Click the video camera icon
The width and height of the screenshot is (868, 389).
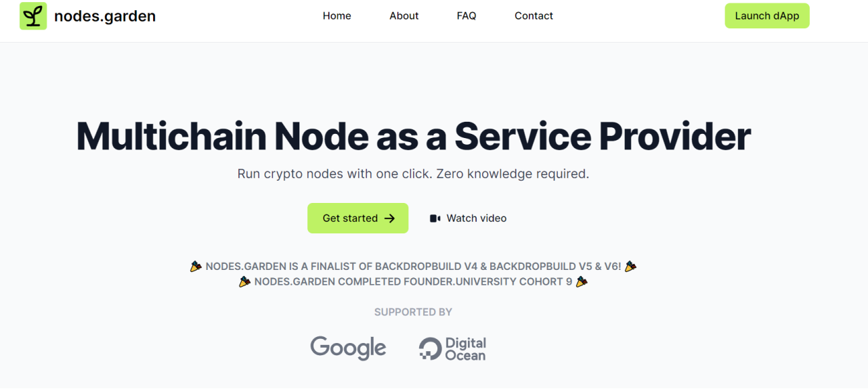tap(435, 219)
